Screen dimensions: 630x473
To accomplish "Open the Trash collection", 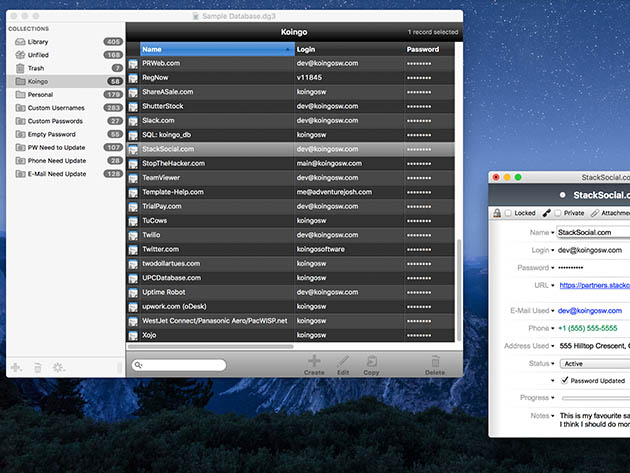I will click(x=64, y=68).
